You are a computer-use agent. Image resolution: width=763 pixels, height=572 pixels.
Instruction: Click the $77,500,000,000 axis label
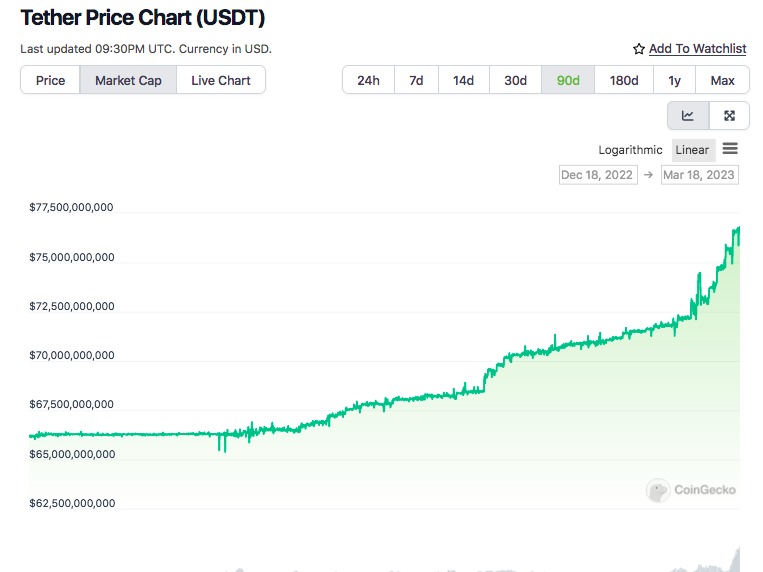[x=71, y=207]
